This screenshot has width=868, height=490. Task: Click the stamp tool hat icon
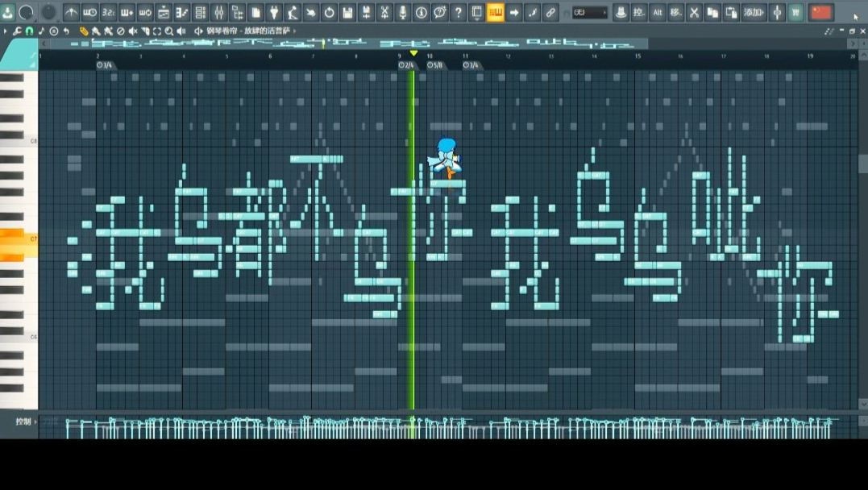tap(621, 12)
